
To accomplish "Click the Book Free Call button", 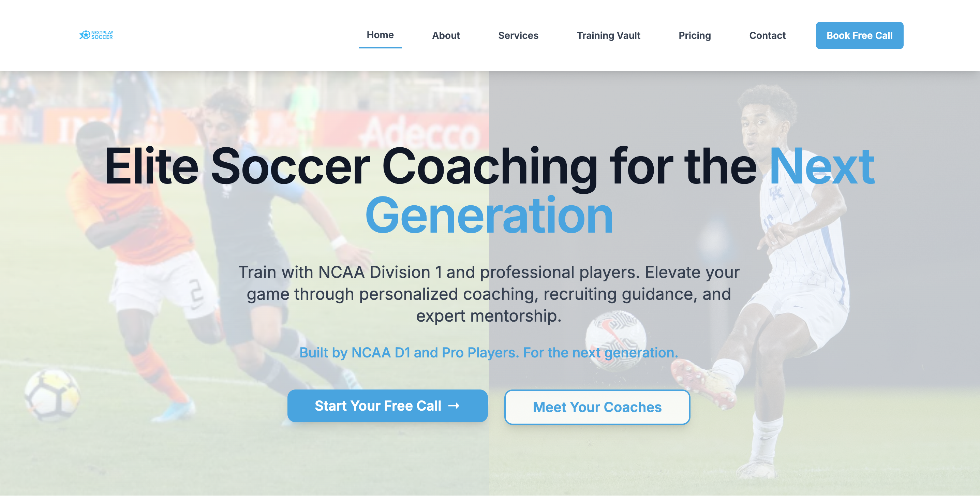I will point(859,35).
